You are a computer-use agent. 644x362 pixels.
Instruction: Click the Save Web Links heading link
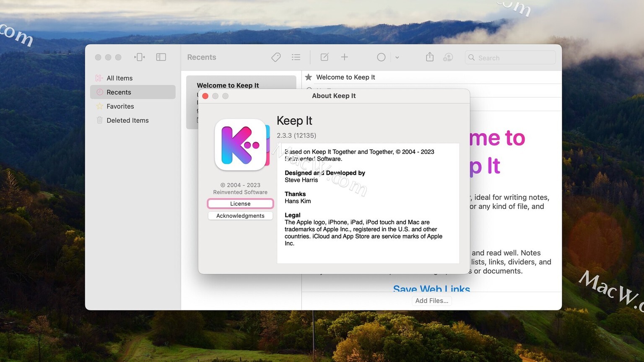[431, 289]
